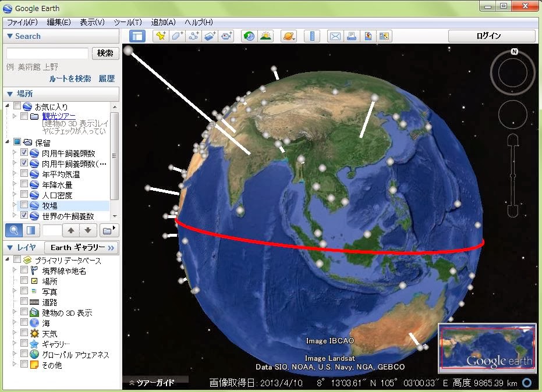Click the zoom slider in navigation controls
Screen dimensions: 542x392
[513, 176]
